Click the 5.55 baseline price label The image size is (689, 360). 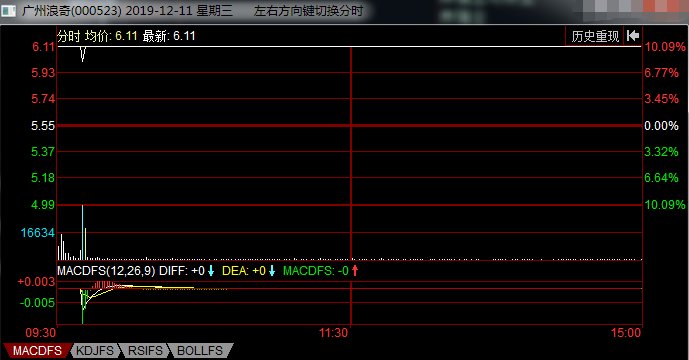point(43,126)
